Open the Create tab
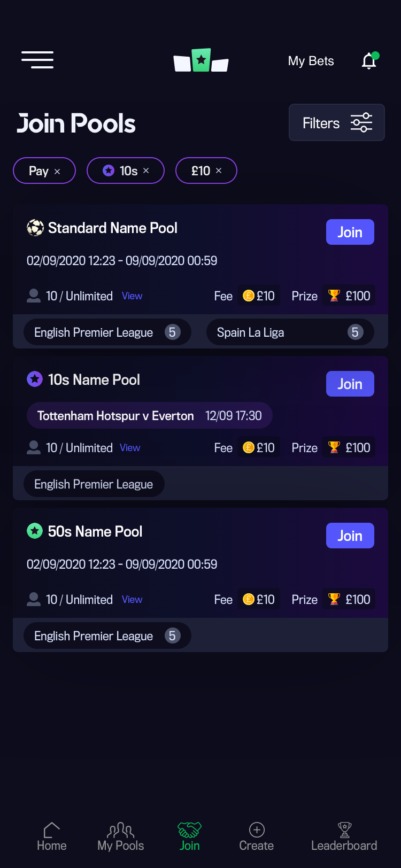Viewport: 401px width, 868px height. 257,837
